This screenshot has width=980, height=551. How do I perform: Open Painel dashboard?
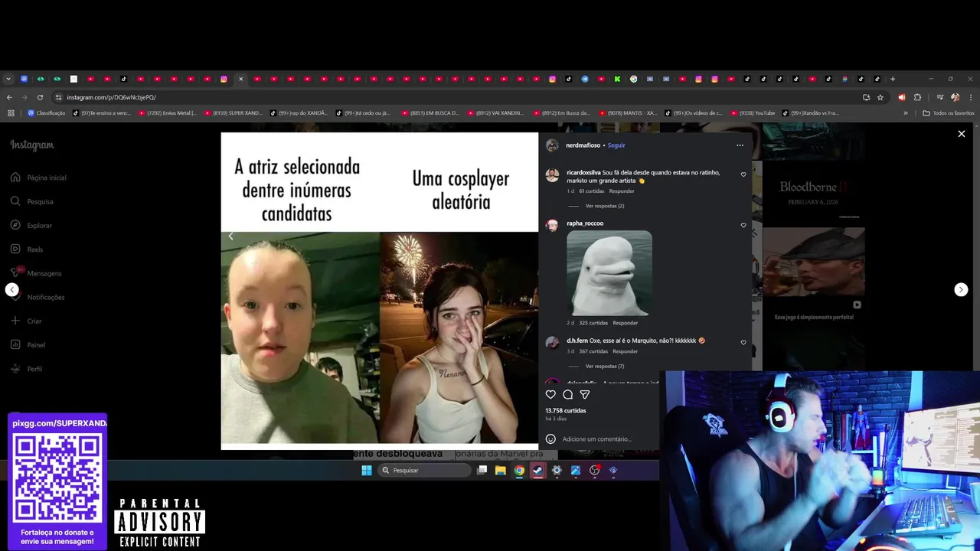click(x=28, y=344)
